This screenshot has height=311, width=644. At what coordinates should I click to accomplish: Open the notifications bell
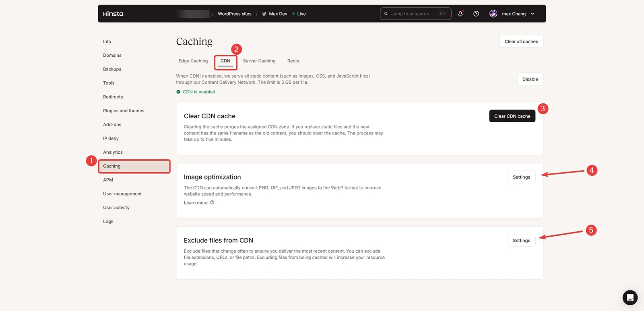pyautogui.click(x=460, y=14)
